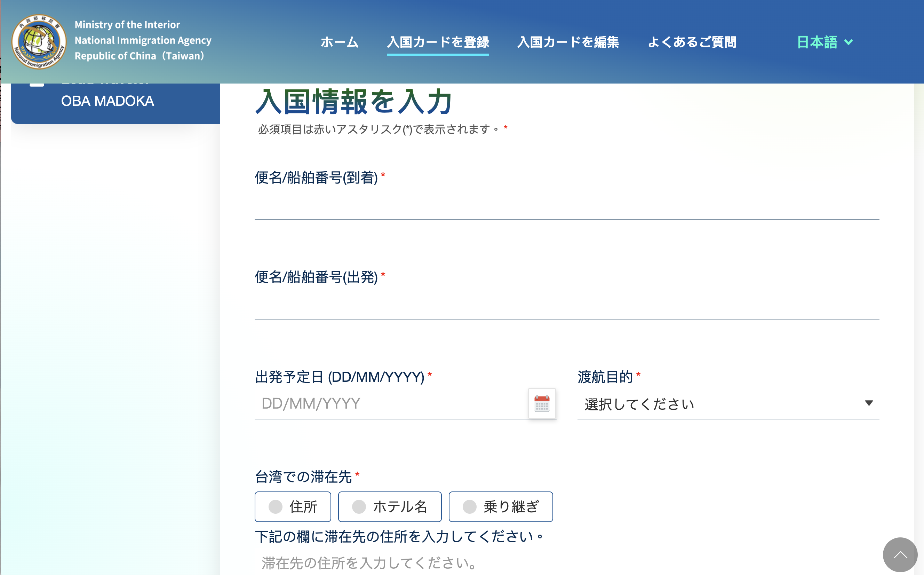Open the 日本語 language dropdown

click(x=817, y=42)
